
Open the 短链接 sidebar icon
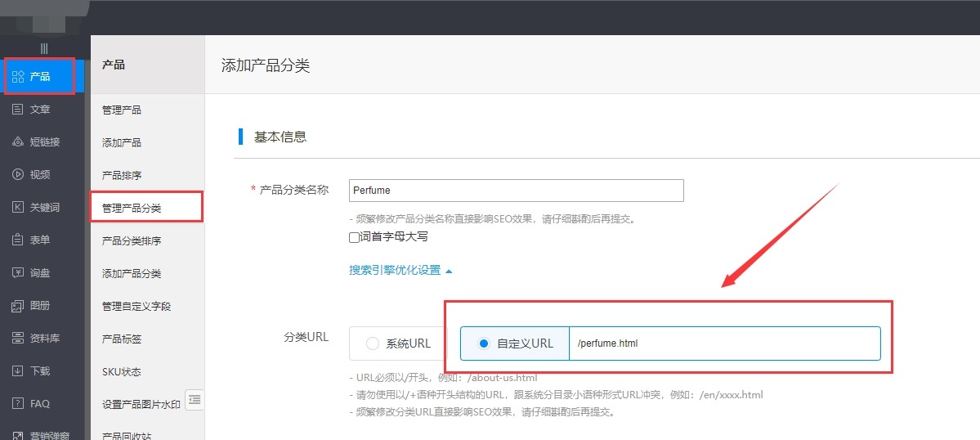coord(18,142)
